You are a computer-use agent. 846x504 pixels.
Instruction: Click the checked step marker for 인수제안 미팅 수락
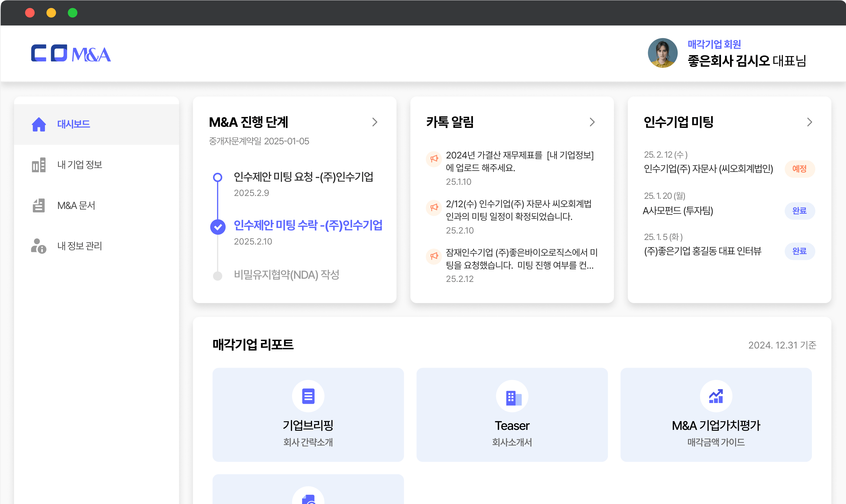pos(218,227)
